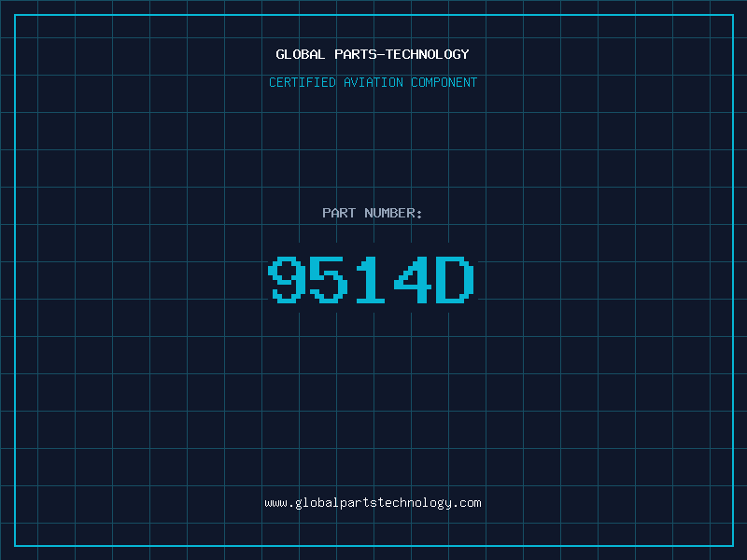Click the GLOBAL PARTS-TECHNOLOGY heading
The width and height of the screenshot is (747, 560).
[x=373, y=54]
